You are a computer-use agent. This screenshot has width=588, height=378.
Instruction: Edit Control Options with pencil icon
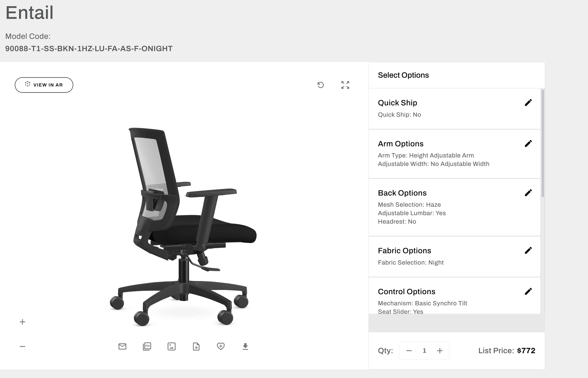tap(528, 291)
